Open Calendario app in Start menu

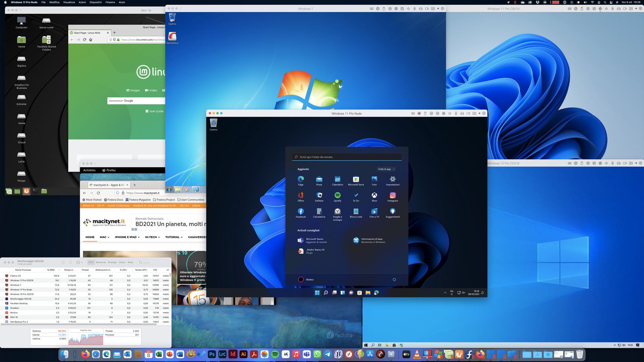point(337,180)
